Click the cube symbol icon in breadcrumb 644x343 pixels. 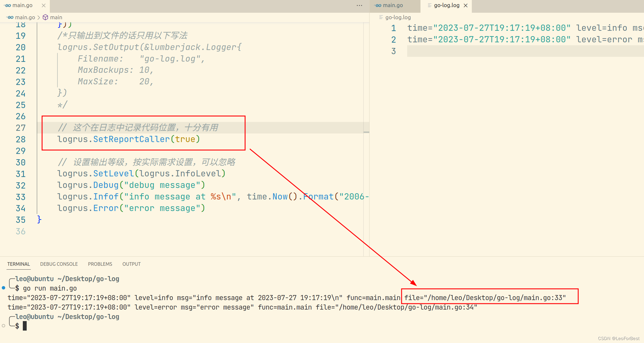(45, 17)
